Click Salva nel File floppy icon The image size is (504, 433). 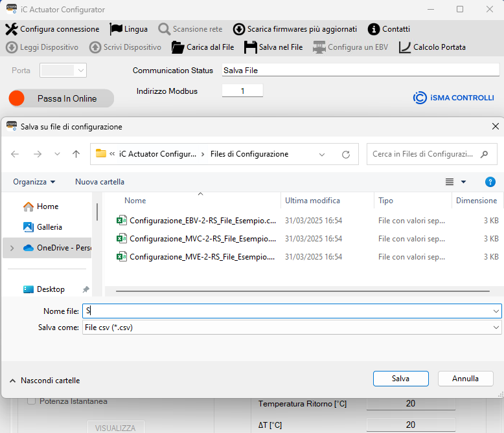(251, 47)
